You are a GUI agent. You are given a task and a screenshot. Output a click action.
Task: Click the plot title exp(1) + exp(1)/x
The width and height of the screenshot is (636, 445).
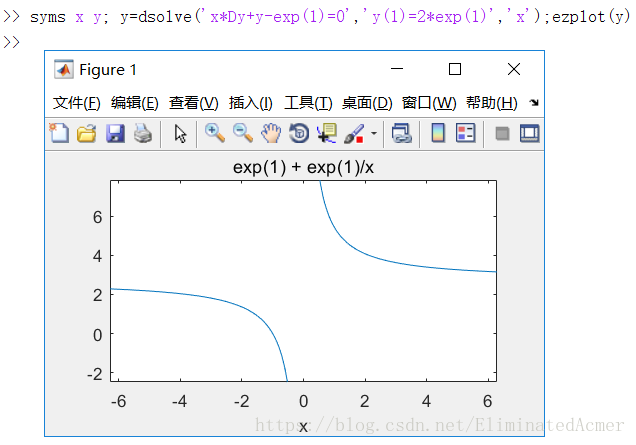point(303,167)
